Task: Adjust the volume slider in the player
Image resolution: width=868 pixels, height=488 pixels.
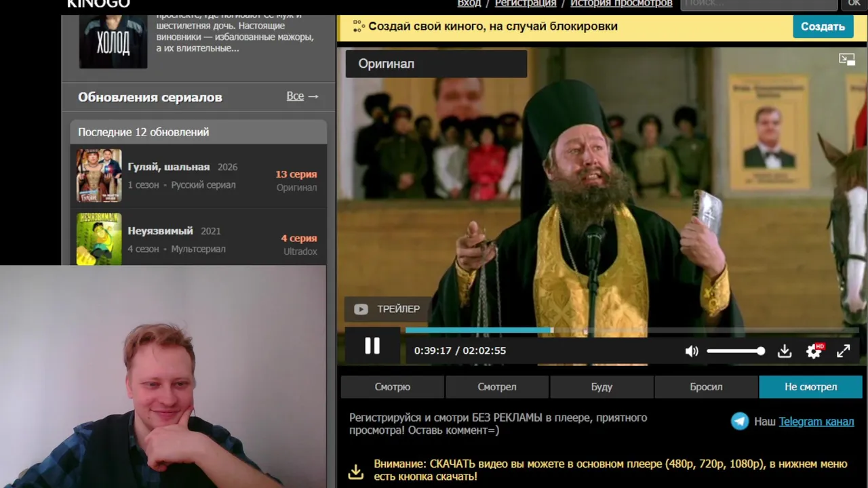Action: click(x=736, y=351)
